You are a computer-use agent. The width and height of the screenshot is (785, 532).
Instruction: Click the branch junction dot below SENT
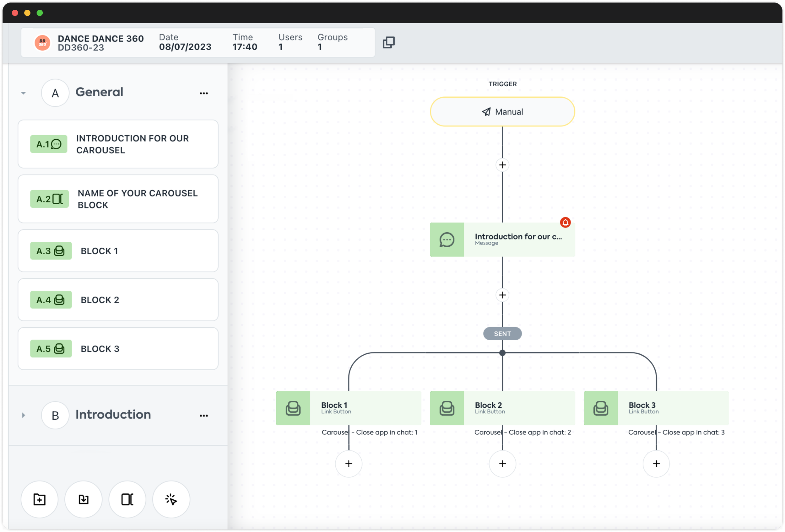[x=503, y=353]
